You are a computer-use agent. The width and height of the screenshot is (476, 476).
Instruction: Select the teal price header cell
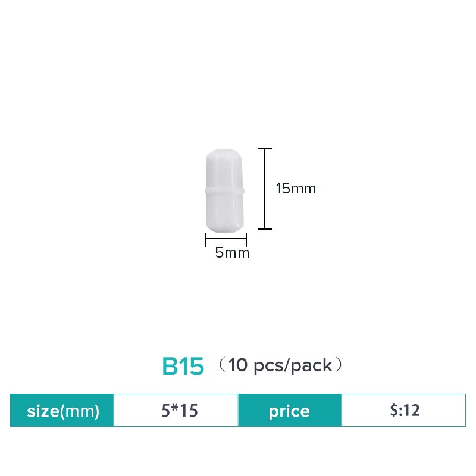coord(290,411)
